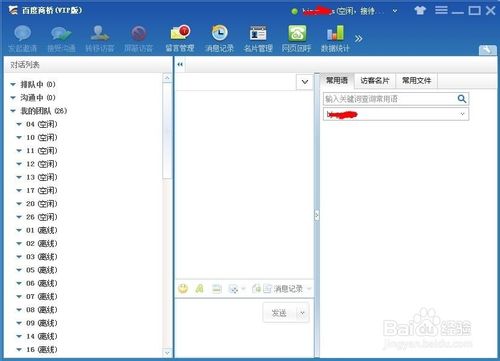The image size is (500, 361).
Task: Click the wrench settings tab icon
Action: [x=488, y=50]
